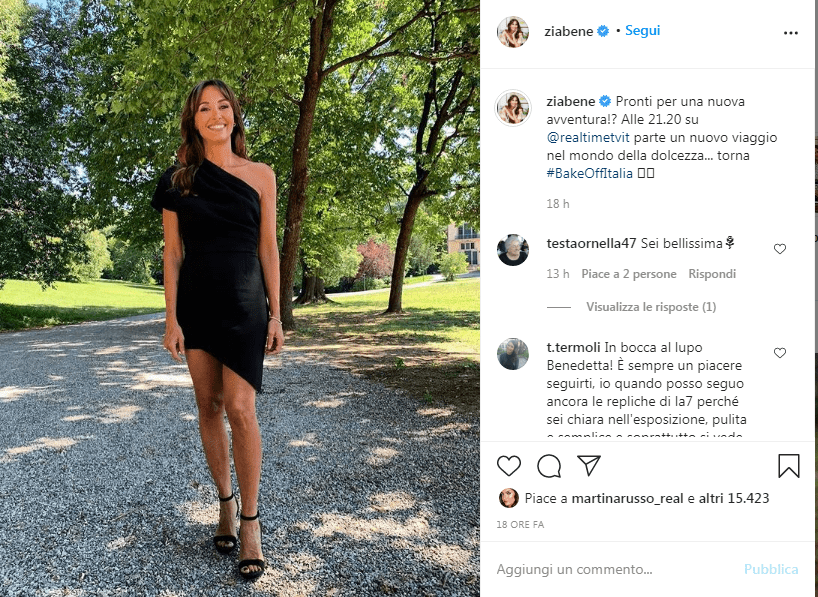The height and width of the screenshot is (597, 818).
Task: Open ziabene profile picture in header
Action: pos(513,32)
